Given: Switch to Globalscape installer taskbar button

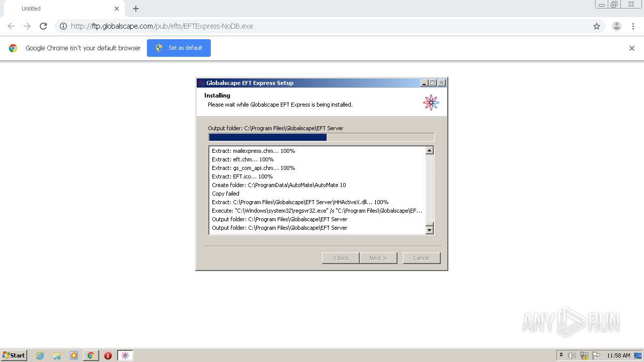Looking at the screenshot, I should [x=125, y=355].
